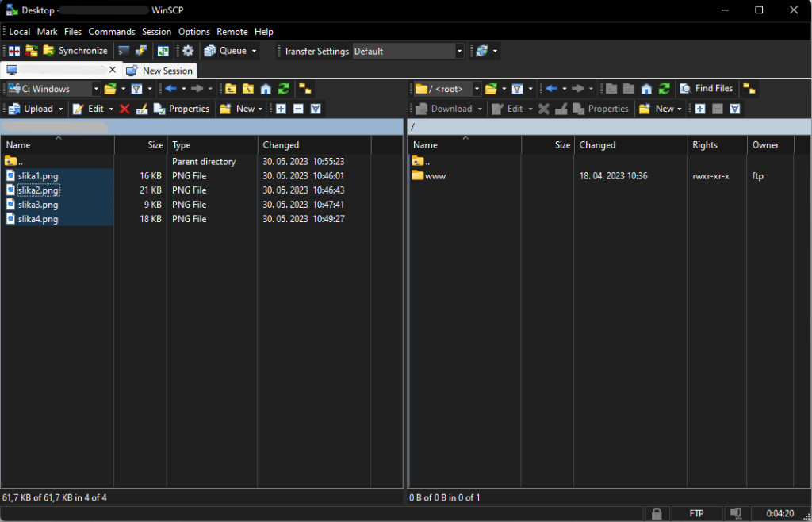
Task: Click the globe refresh icon after Transfer Settings
Action: pyautogui.click(x=482, y=51)
